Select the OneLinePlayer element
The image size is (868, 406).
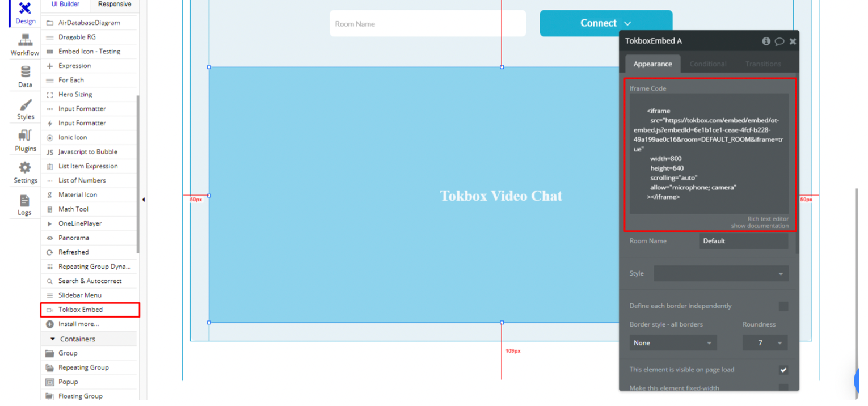(90, 223)
